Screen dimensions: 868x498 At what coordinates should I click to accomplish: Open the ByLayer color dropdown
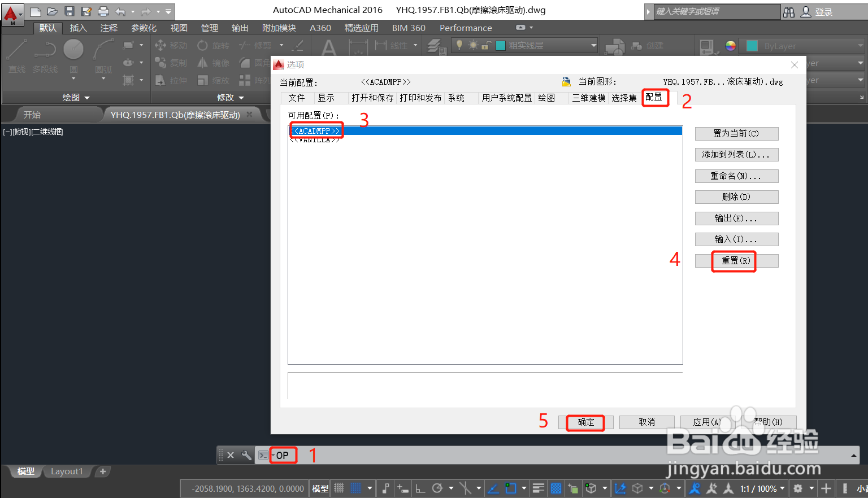pos(861,46)
